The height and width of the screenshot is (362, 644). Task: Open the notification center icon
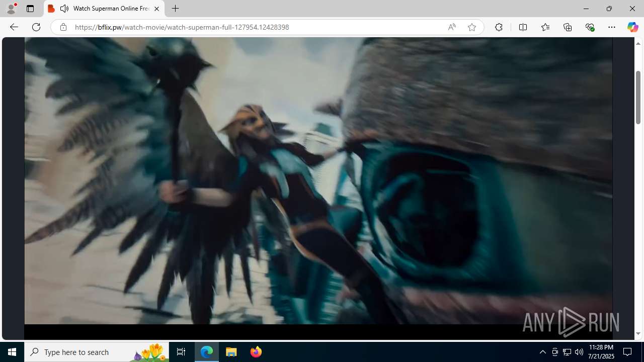tap(628, 352)
